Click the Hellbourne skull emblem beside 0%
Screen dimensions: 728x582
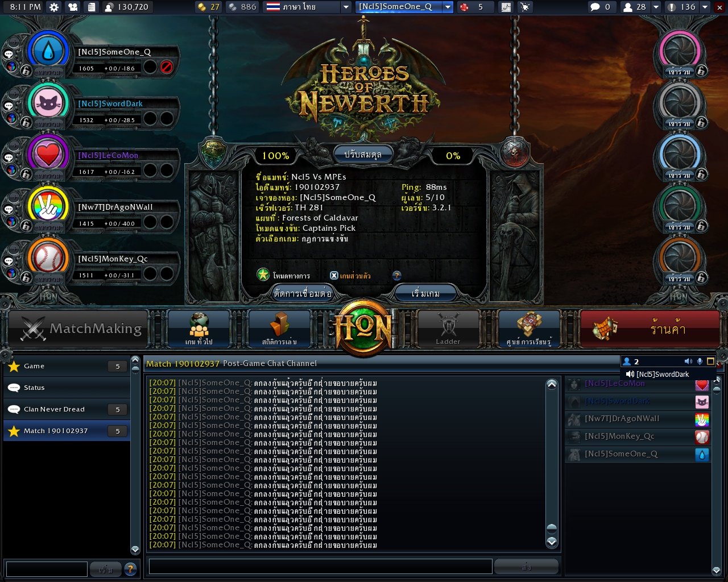click(x=515, y=152)
